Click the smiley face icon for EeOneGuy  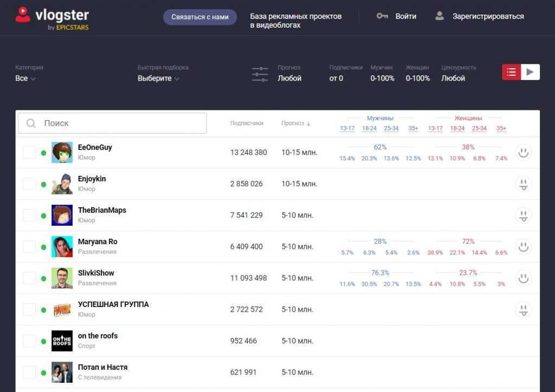(523, 153)
